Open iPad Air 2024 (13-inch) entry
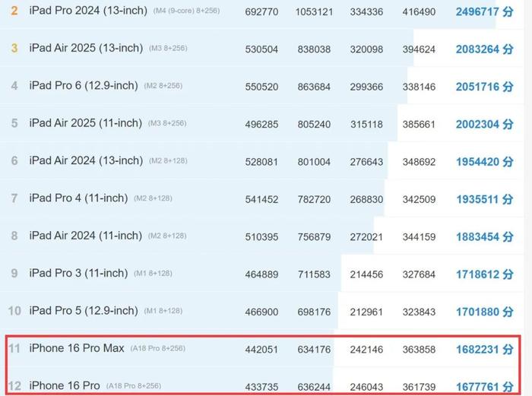532x396 pixels. (x=86, y=161)
